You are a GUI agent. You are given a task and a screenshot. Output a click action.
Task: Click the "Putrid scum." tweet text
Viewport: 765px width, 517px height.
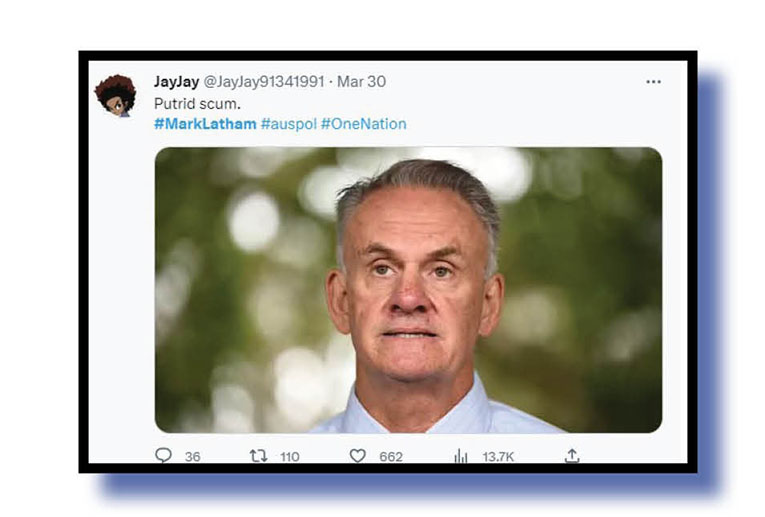tap(198, 103)
